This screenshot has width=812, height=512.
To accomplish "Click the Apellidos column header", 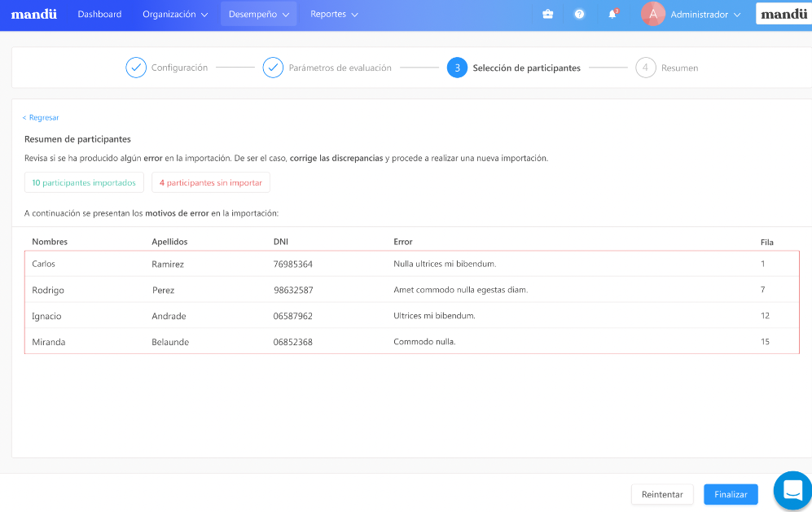I will pos(169,242).
